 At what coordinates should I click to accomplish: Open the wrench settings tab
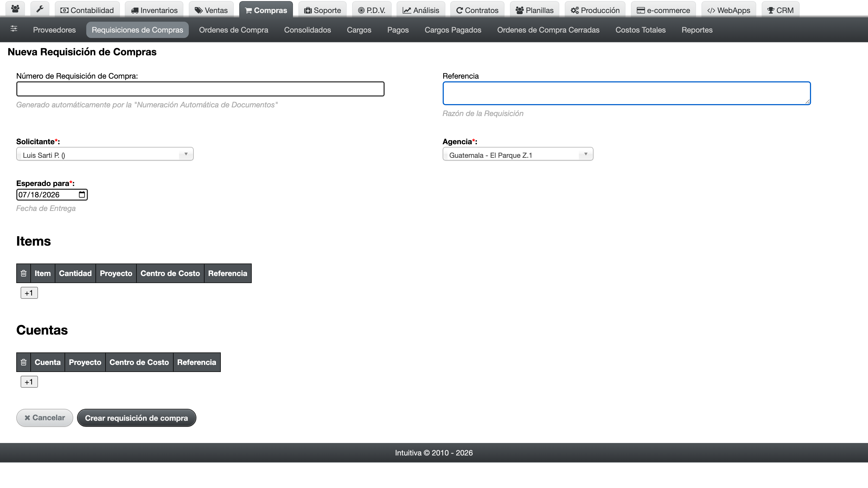[x=40, y=9]
